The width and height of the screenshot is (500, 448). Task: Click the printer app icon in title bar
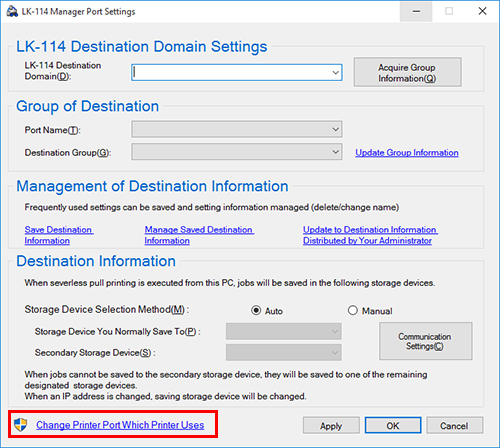12,12
